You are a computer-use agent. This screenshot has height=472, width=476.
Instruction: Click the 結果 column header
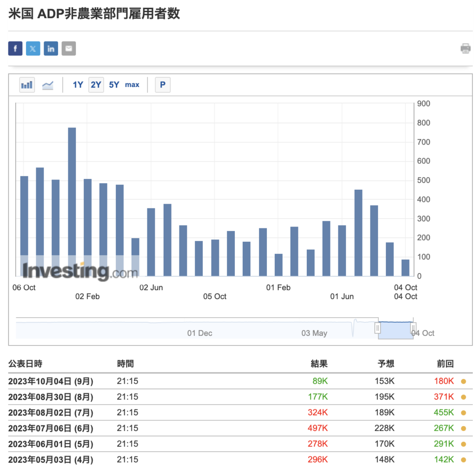pyautogui.click(x=319, y=364)
